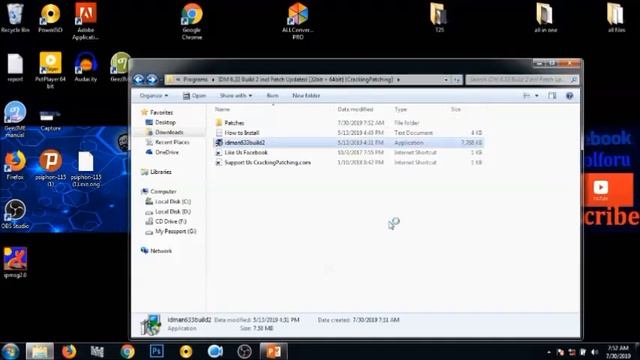Go forward in Explorer navigation
Image resolution: width=640 pixels, height=360 pixels.
pyautogui.click(x=152, y=79)
